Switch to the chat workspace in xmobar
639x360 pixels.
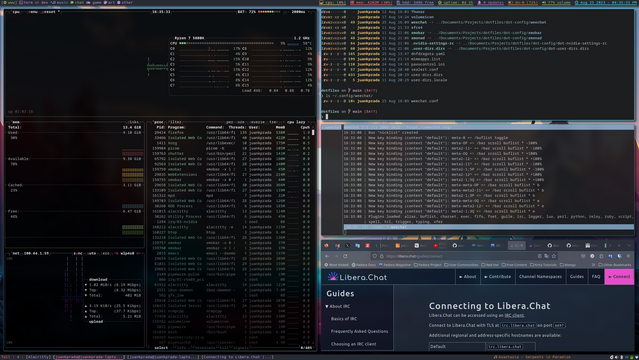click(77, 2)
